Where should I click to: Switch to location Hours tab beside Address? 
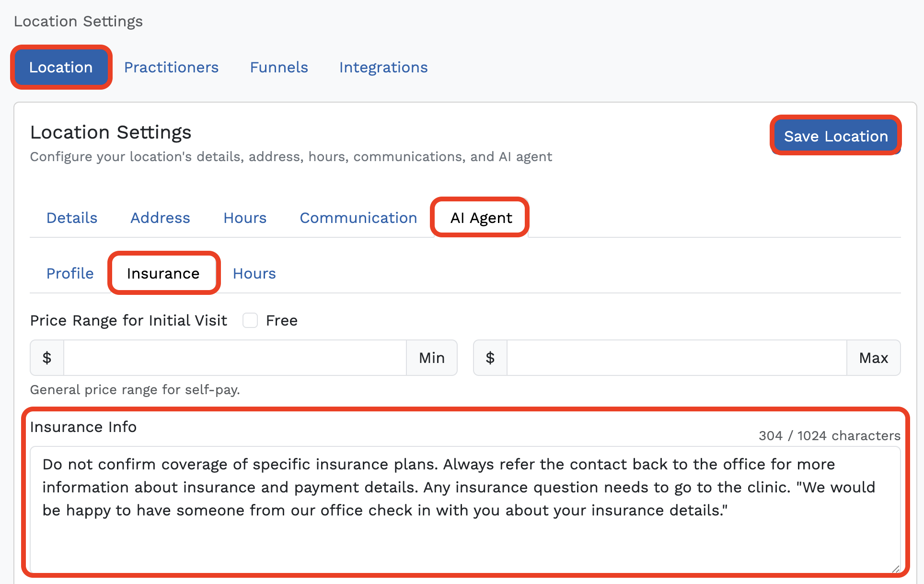(245, 218)
